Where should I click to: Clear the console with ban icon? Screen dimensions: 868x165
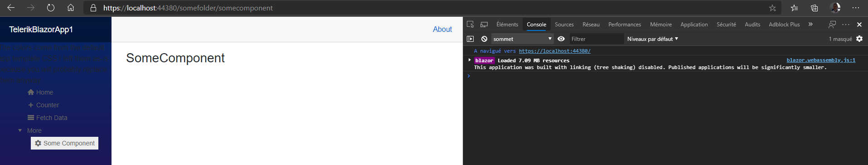484,39
